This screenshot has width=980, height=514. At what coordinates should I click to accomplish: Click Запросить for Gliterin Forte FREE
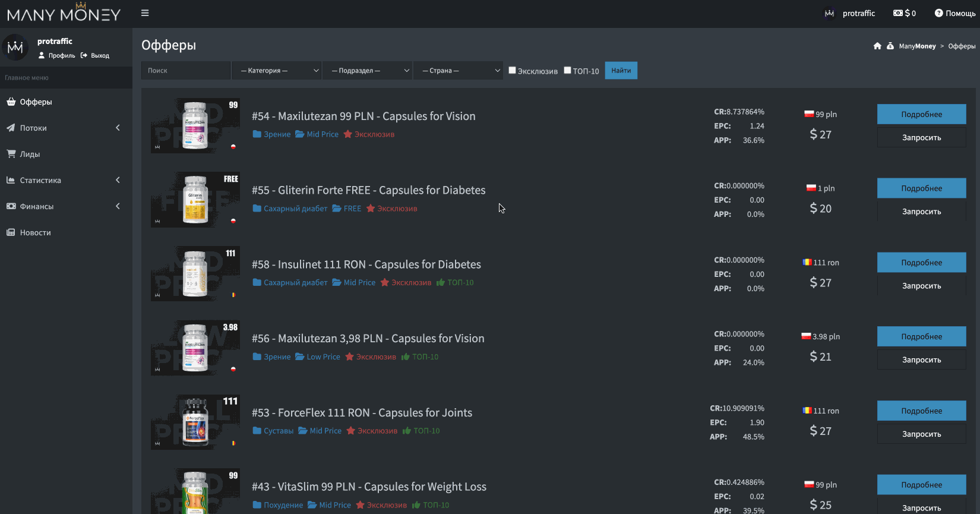922,212
